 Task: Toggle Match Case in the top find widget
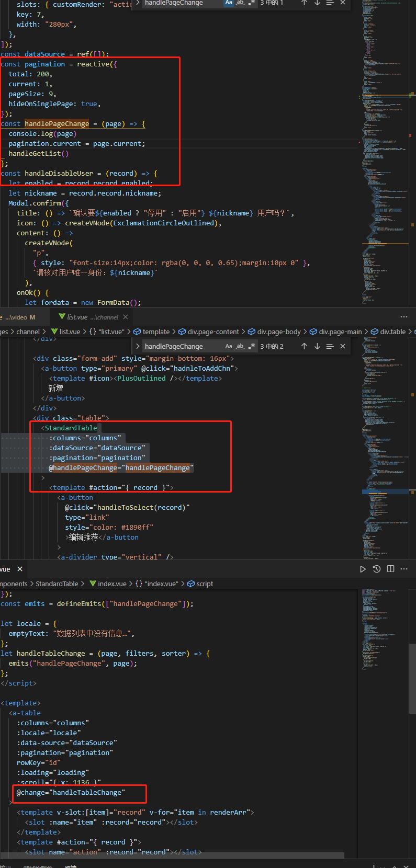coord(229,3)
